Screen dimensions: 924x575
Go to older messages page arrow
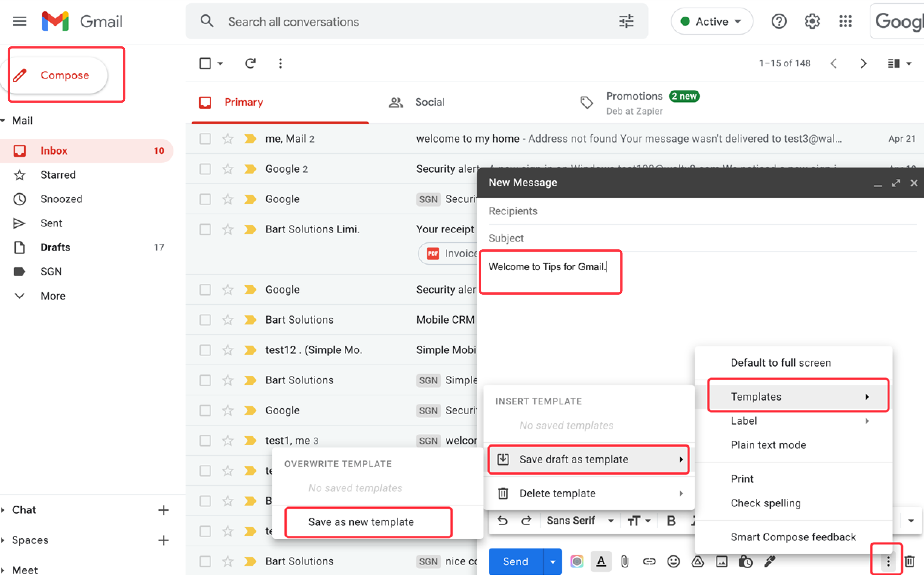click(863, 63)
